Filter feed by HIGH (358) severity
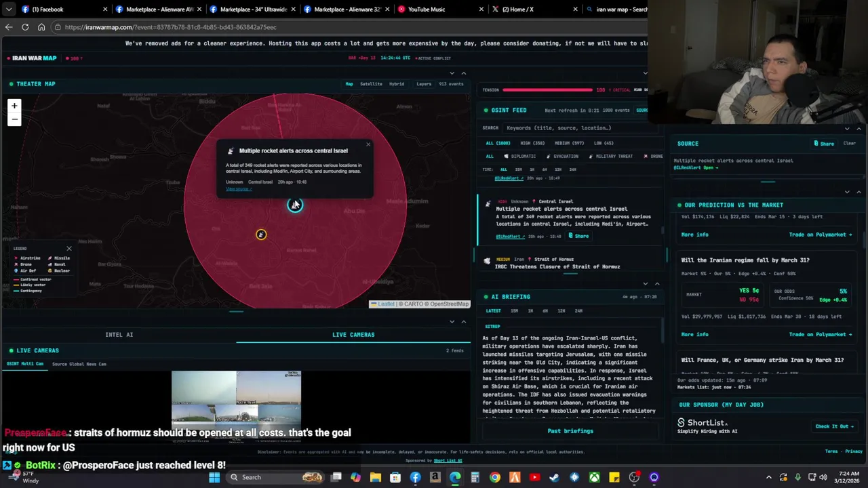The image size is (868, 488). (532, 143)
